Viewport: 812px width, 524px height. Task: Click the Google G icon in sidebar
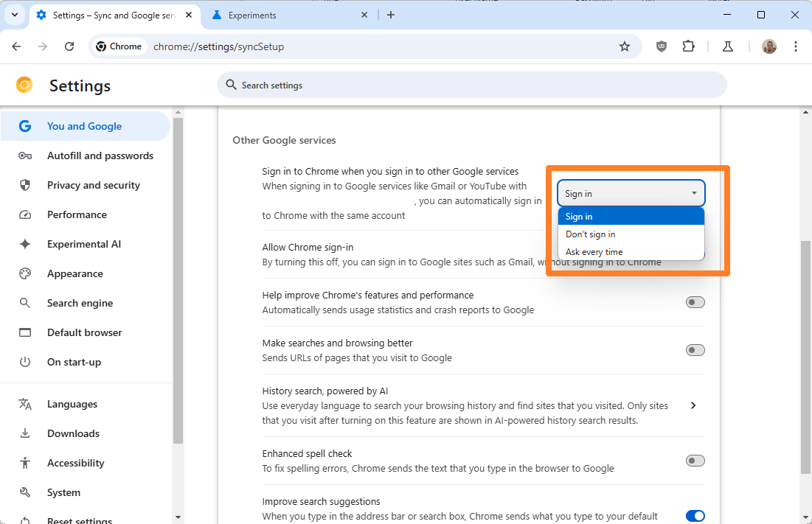point(25,126)
